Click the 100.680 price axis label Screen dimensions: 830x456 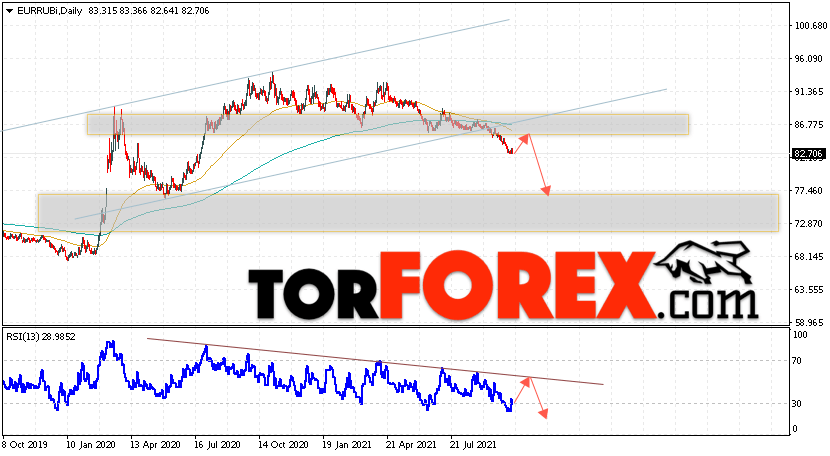point(810,26)
